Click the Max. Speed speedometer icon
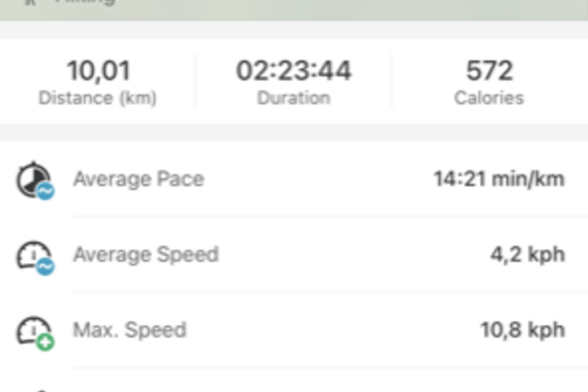 coord(35,332)
